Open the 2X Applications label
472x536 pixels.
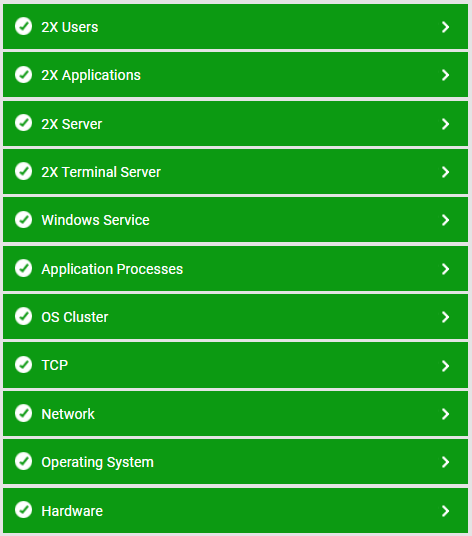[x=91, y=76]
